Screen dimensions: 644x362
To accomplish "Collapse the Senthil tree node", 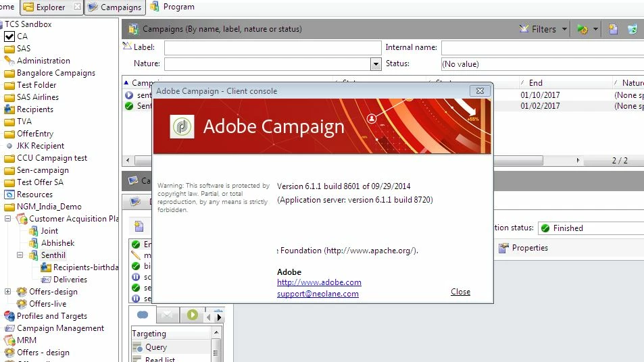I will [x=20, y=255].
